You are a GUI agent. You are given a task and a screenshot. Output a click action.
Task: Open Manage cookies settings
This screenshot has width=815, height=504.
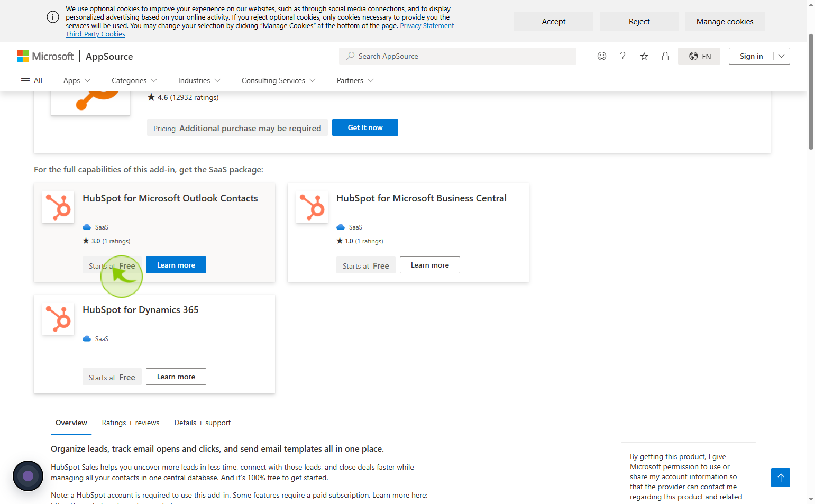click(725, 21)
